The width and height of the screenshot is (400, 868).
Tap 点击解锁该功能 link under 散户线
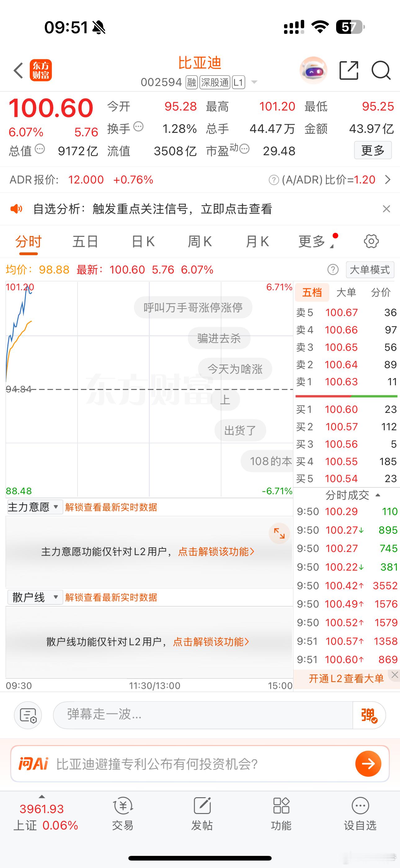pos(211,642)
